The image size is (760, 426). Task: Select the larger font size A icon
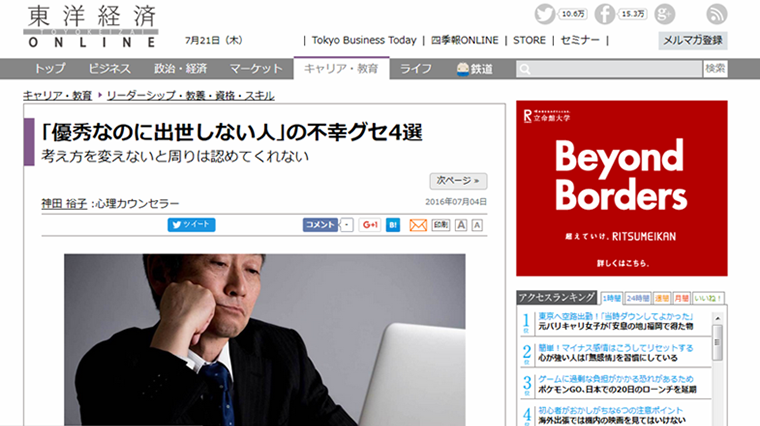[x=461, y=225]
